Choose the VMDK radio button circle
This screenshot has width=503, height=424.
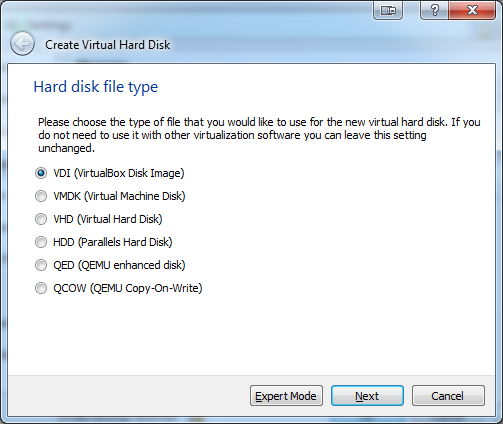(x=41, y=196)
